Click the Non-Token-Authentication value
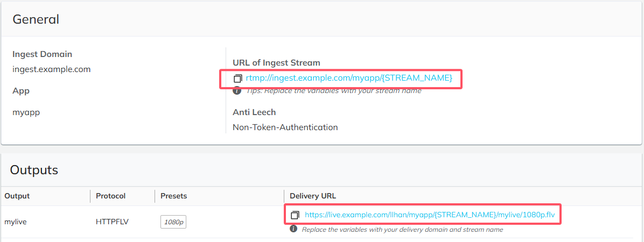The width and height of the screenshot is (644, 242). (285, 127)
